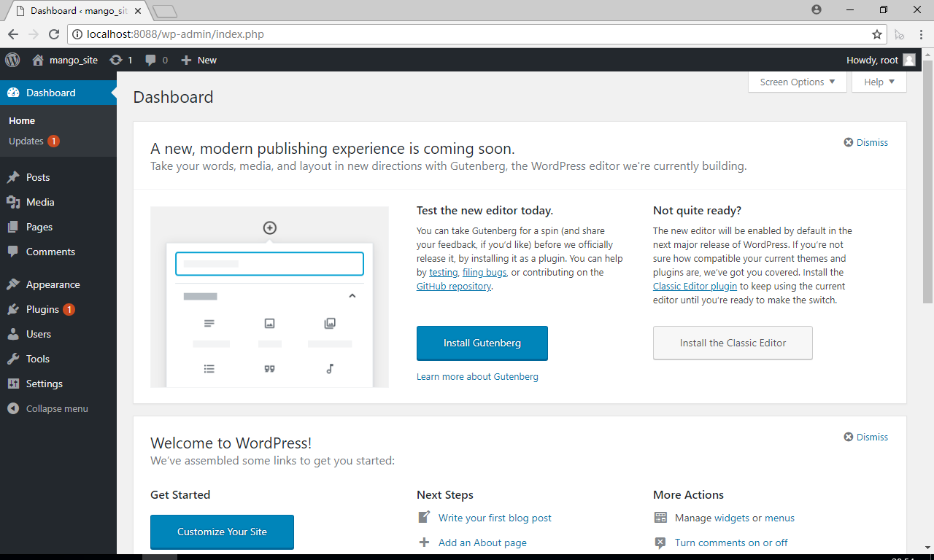934x560 pixels.
Task: Click the widgets icon beside Manage widgets
Action: coord(660,518)
